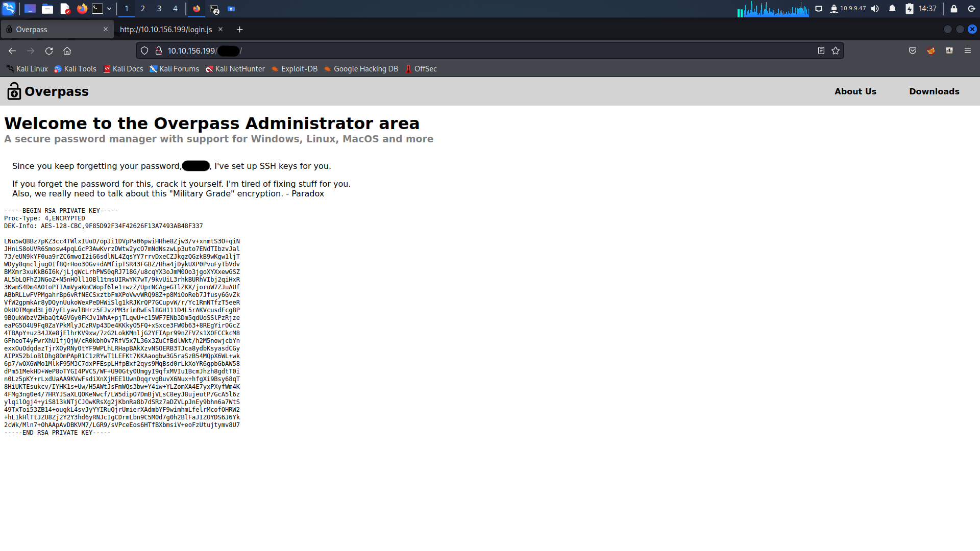The height and width of the screenshot is (551, 980).
Task: Open the notifications bell
Action: [892, 9]
